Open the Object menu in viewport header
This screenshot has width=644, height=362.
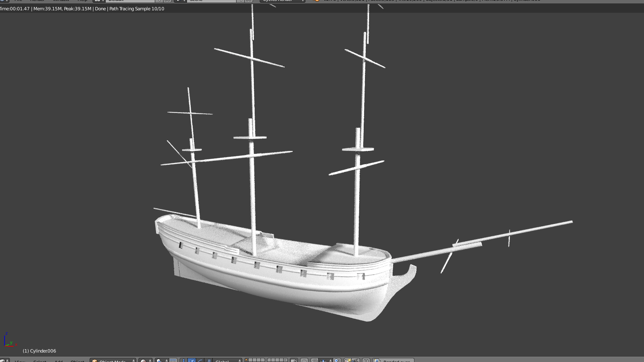click(x=77, y=361)
